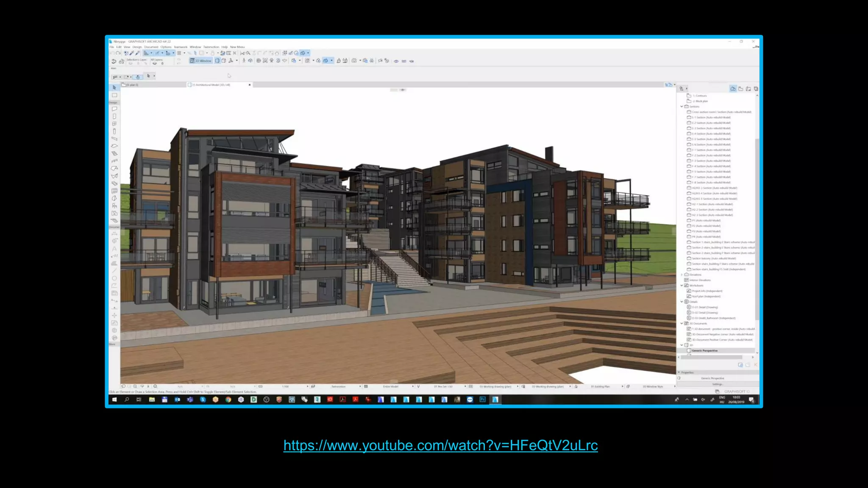Open the Twinmotion menu

[x=211, y=47]
